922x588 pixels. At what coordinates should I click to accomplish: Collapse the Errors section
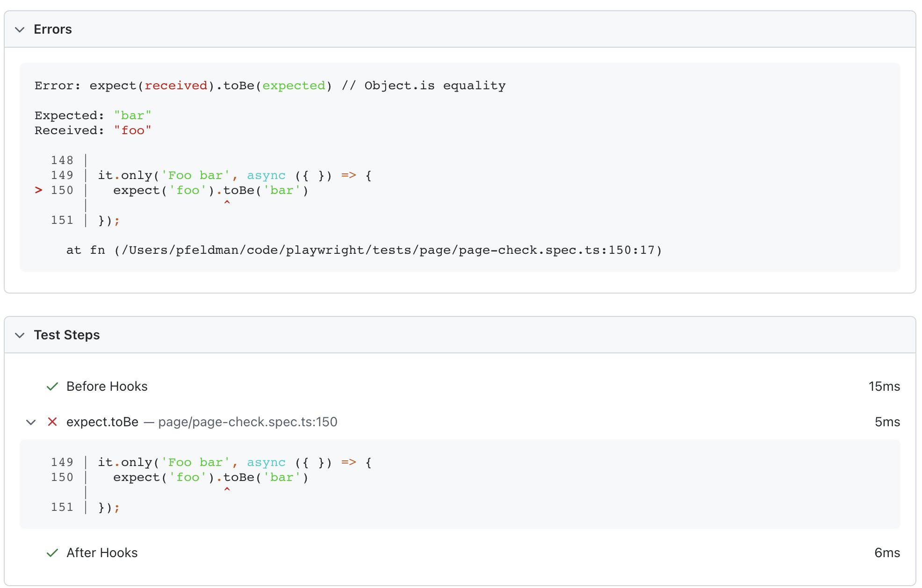click(19, 29)
